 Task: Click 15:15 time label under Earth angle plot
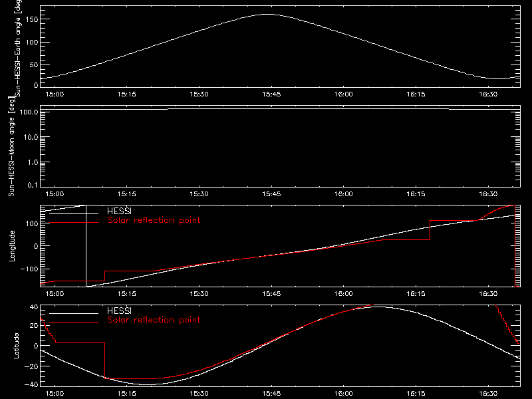click(x=127, y=94)
